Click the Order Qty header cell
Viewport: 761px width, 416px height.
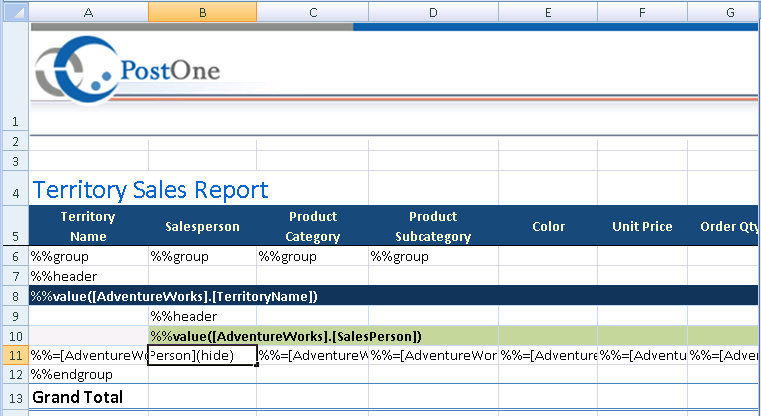(723, 226)
